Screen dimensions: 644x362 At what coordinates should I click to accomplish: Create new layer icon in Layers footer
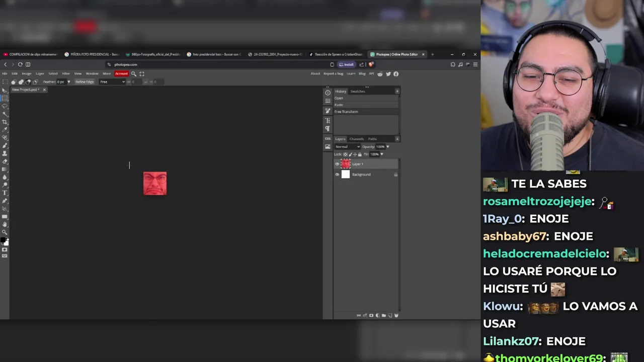tap(390, 315)
